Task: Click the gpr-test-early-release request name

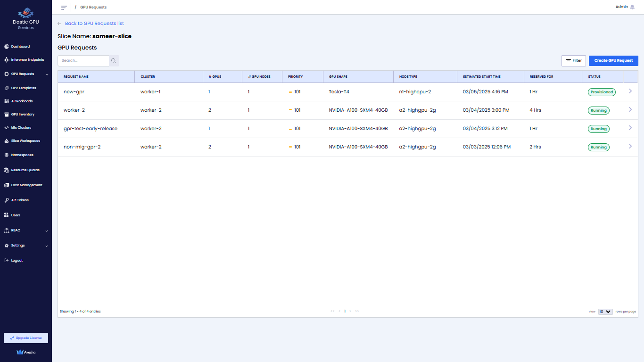Action: pyautogui.click(x=91, y=129)
